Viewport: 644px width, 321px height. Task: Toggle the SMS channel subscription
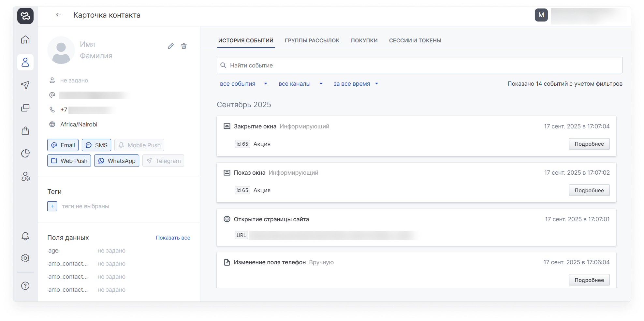96,145
